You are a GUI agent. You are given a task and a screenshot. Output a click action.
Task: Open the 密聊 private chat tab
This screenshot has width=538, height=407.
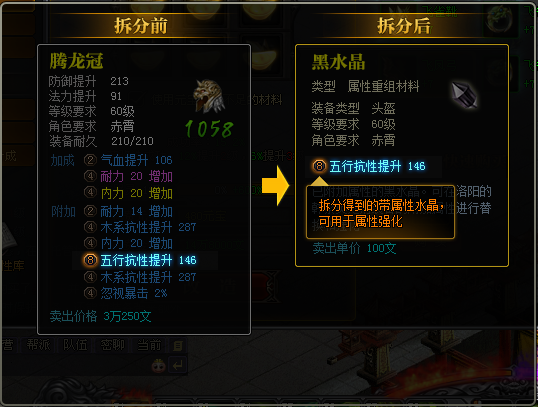tap(112, 345)
